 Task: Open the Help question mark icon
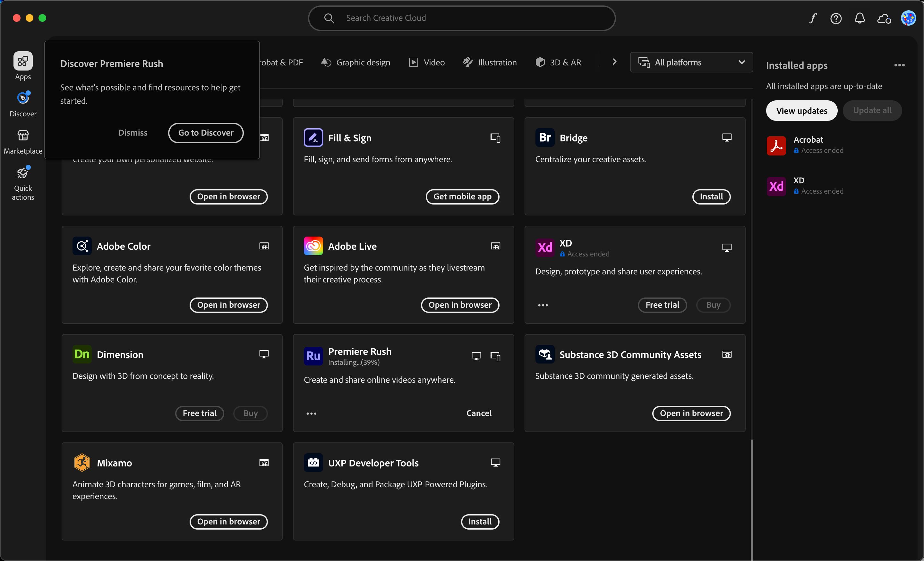click(836, 18)
